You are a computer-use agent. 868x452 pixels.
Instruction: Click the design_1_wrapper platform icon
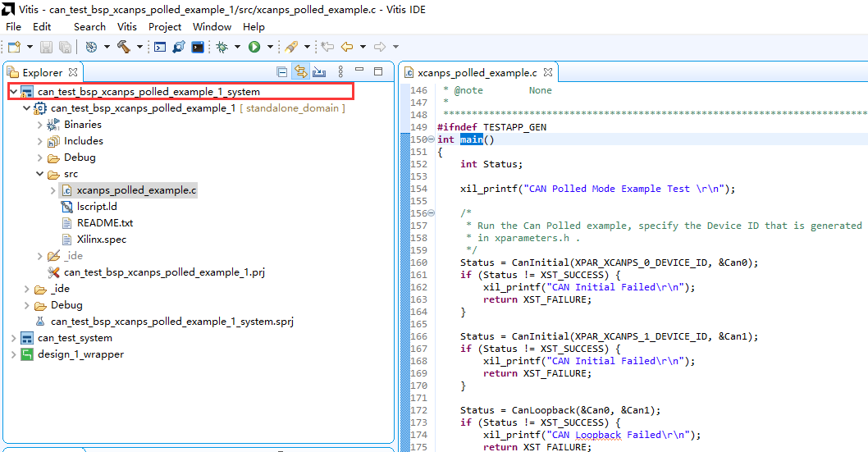(26, 354)
